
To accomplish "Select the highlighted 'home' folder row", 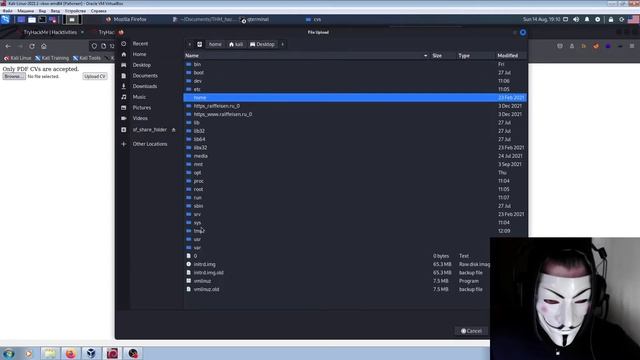I will tap(355, 98).
